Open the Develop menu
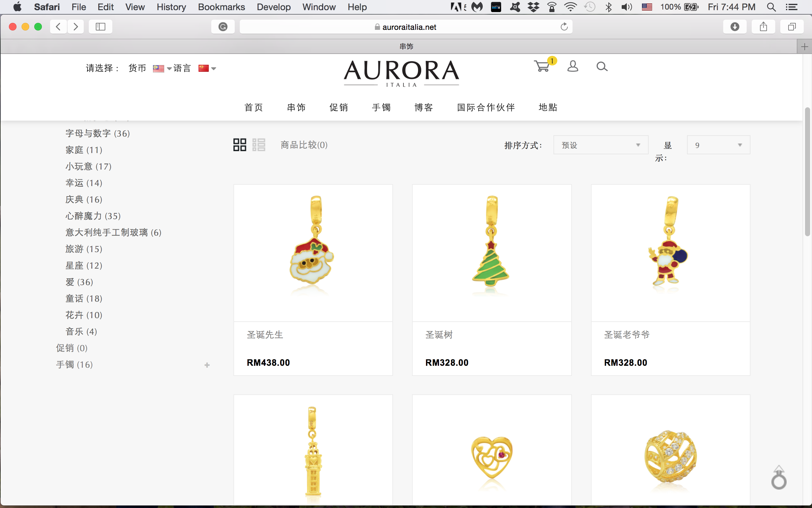This screenshot has width=812, height=508. tap(274, 7)
